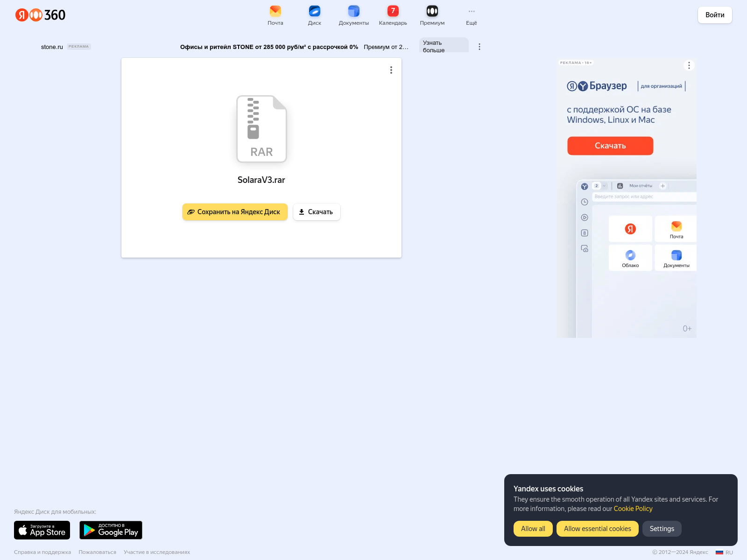Click the history clock icon in ad preview

585,202
